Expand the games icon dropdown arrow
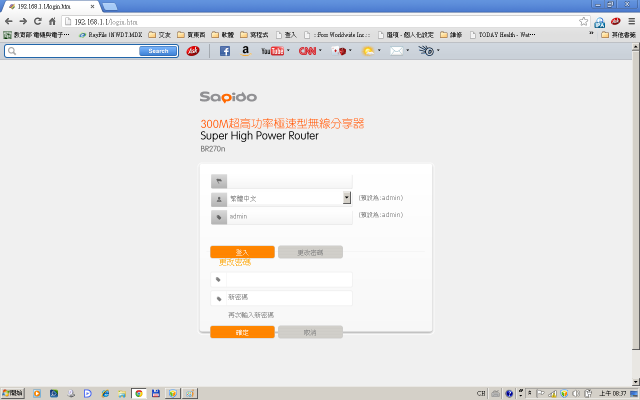The width and height of the screenshot is (640, 400). pyautogui.click(x=350, y=50)
